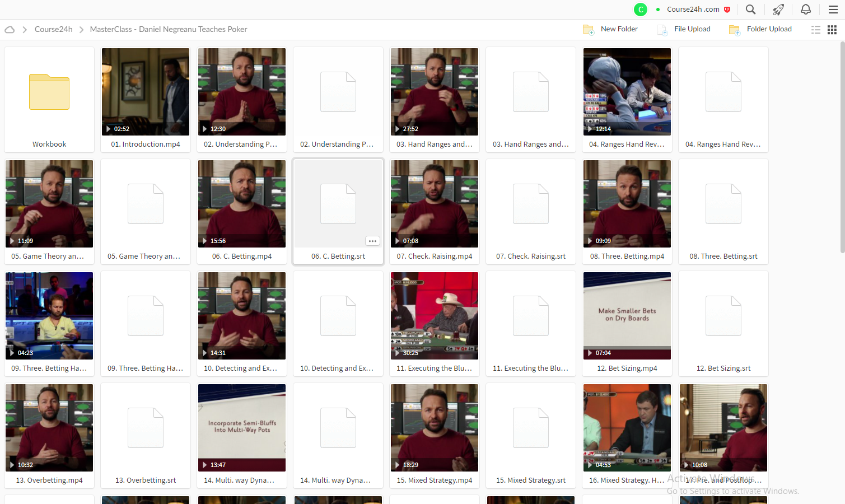
Task: Select 07. Check. Raising.srt file icon
Action: [531, 204]
